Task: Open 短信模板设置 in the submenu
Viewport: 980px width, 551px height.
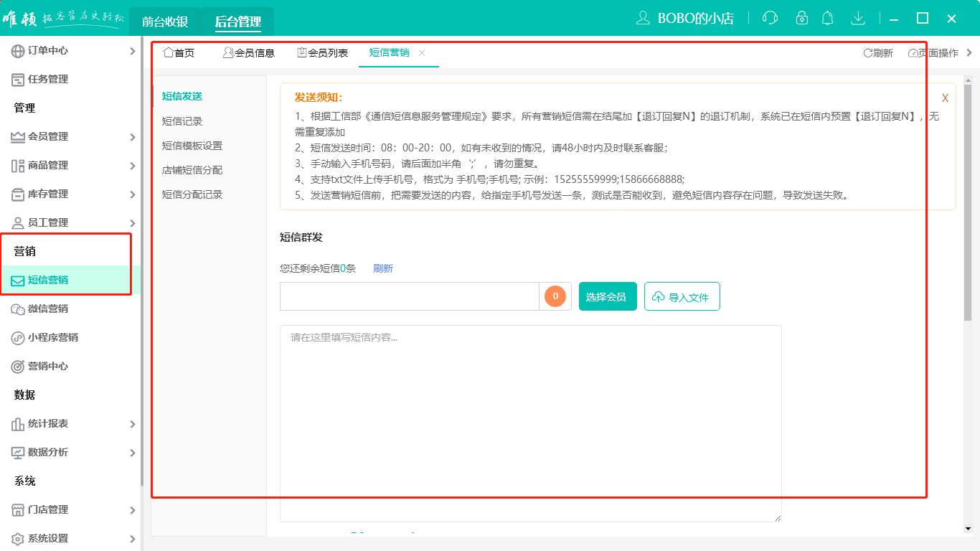Action: 192,146
